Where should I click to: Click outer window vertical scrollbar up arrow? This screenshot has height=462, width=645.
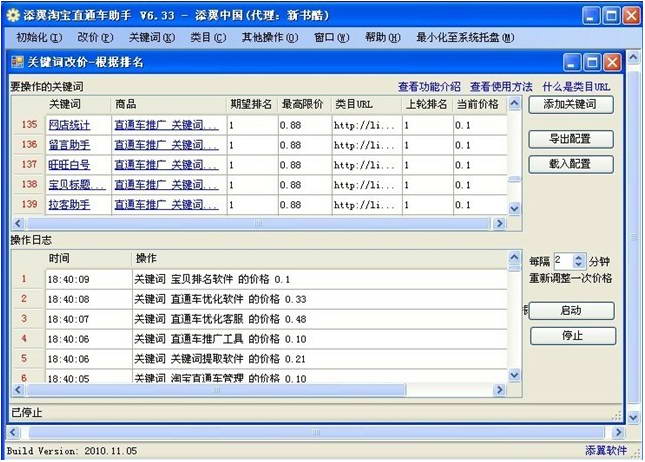click(633, 57)
